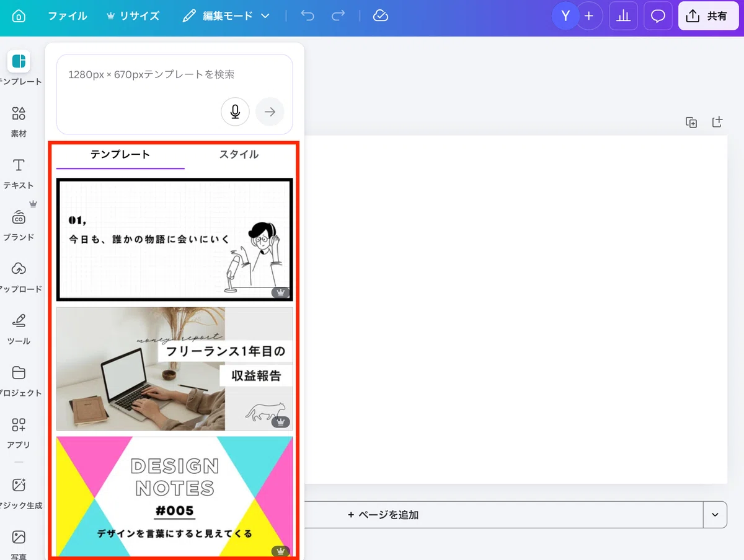
Task: Submit search with arrow button
Action: point(270,112)
